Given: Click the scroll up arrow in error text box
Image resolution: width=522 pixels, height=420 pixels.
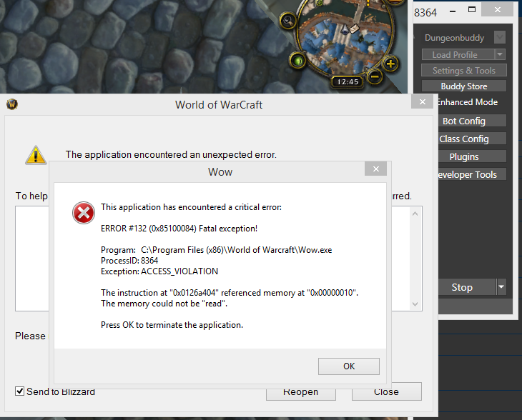Looking at the screenshot, I should 415,214.
